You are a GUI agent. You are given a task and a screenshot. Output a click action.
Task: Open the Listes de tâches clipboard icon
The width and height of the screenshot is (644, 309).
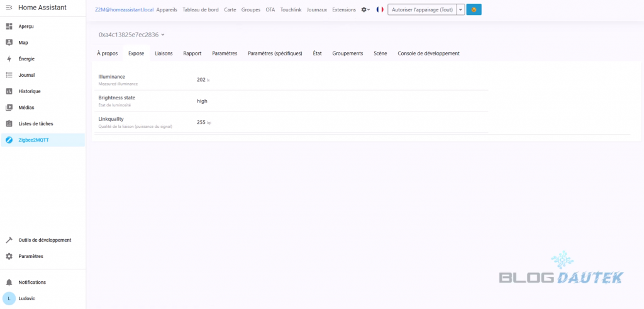[x=9, y=124]
